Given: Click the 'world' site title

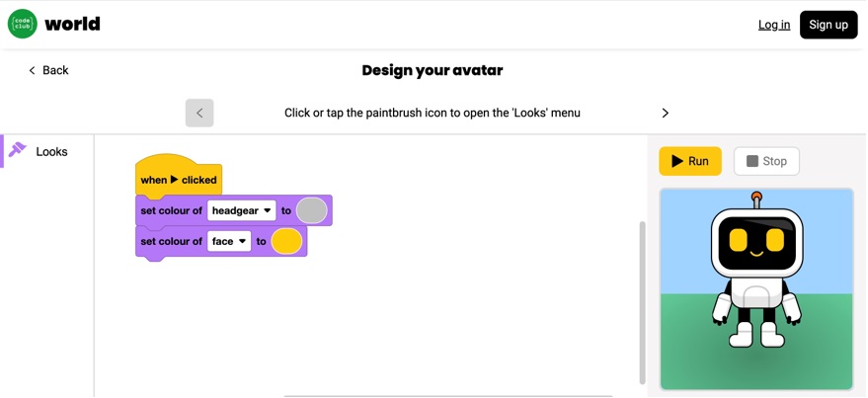Looking at the screenshot, I should 72,24.
